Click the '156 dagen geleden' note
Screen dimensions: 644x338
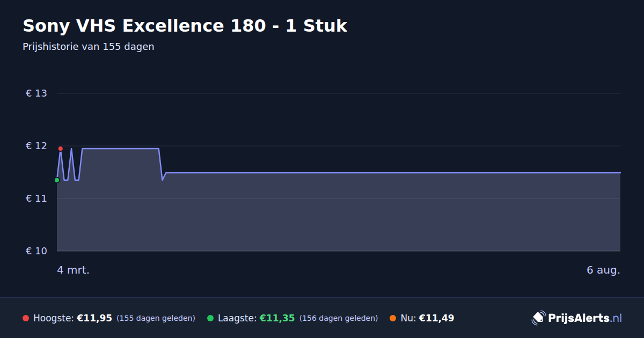(x=339, y=318)
